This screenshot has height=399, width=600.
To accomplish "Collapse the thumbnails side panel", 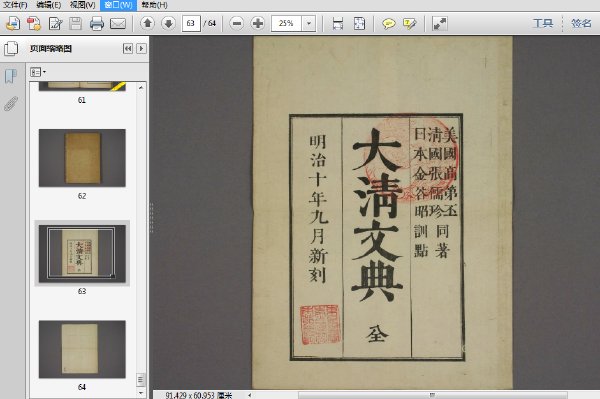I will (128, 49).
